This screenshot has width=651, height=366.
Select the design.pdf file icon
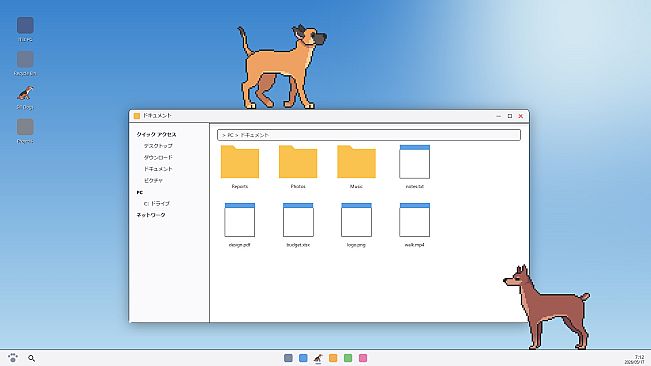click(240, 220)
